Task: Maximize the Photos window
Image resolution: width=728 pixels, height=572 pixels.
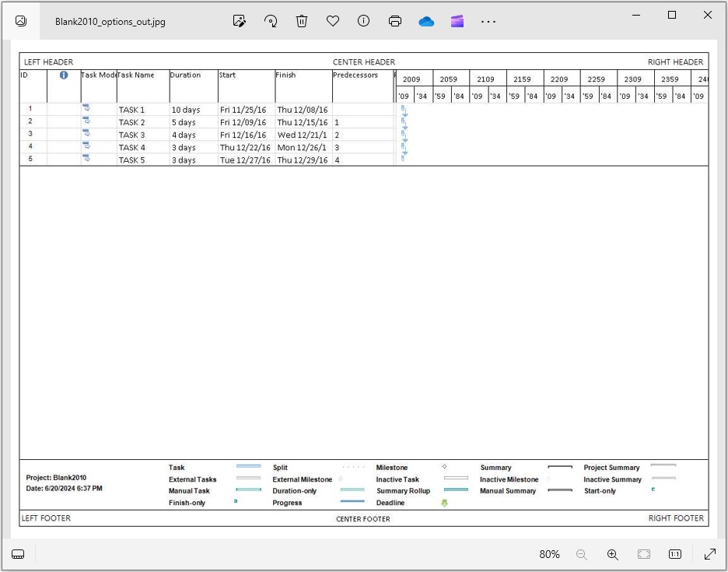Action: 672,15
